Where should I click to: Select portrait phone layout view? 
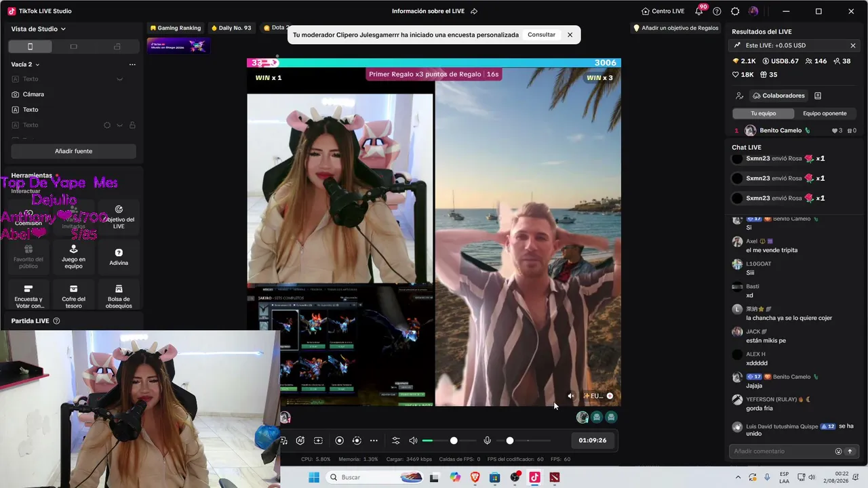point(30,47)
